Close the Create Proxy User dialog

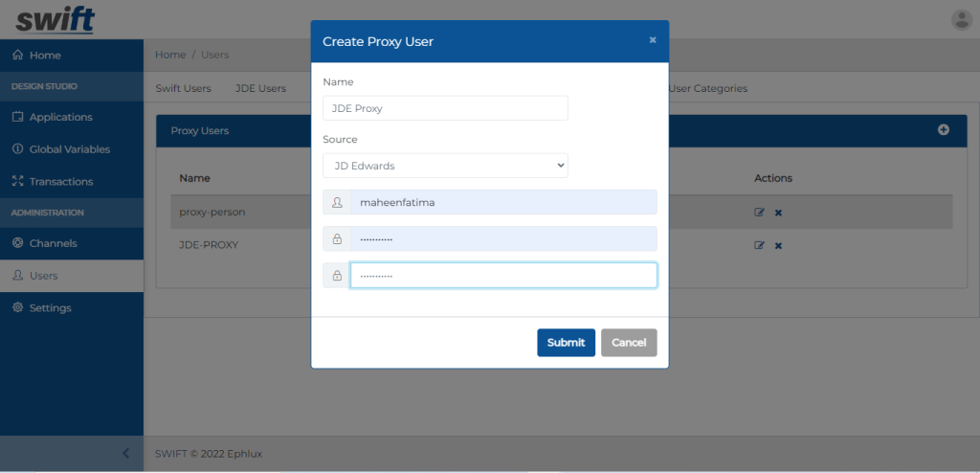coord(653,40)
